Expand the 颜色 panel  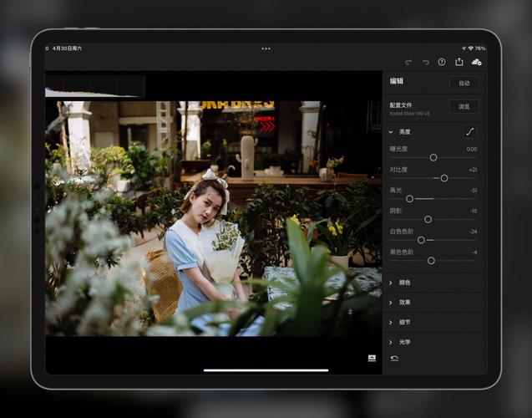pos(404,283)
